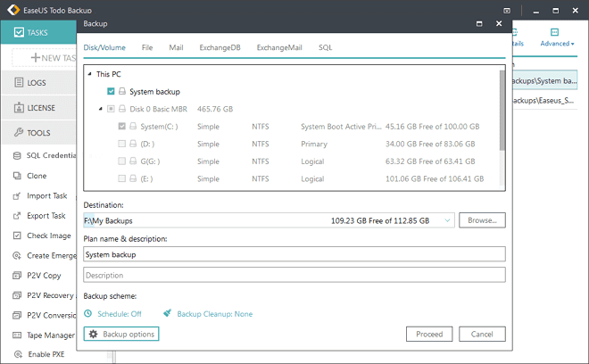Click the gear icon on Backup options
The height and width of the screenshot is (364, 589).
[93, 334]
